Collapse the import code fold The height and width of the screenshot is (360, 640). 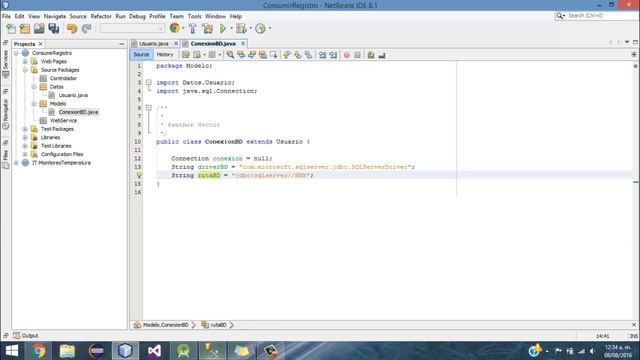(149, 82)
